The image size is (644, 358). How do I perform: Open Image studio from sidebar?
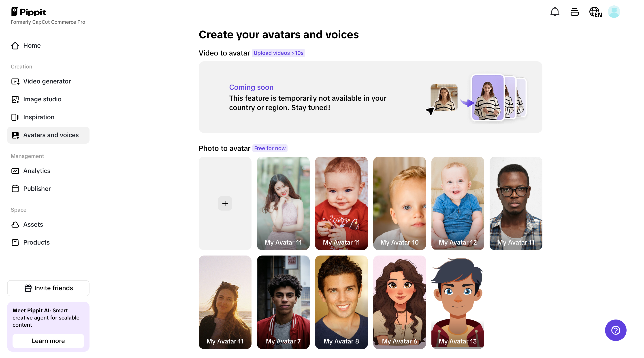coord(42,99)
